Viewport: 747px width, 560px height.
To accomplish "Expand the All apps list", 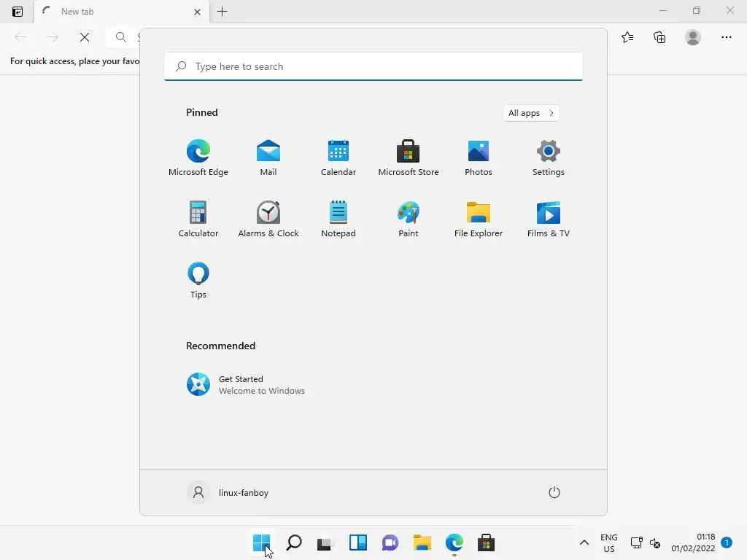I will (531, 113).
